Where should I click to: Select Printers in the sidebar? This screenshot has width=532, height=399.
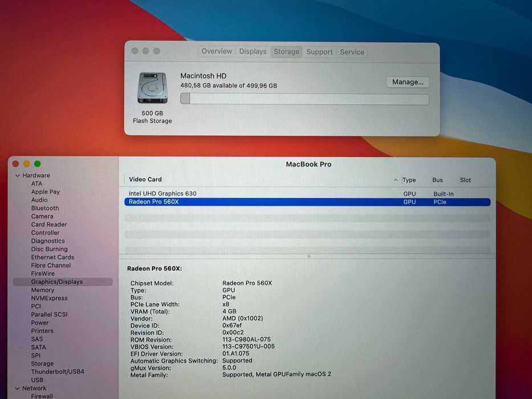(42, 331)
